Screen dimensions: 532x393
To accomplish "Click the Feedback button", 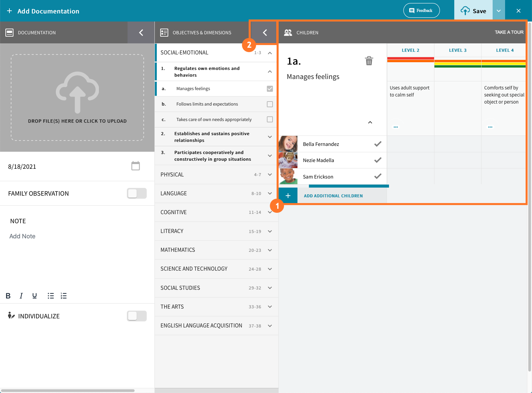I will point(421,10).
